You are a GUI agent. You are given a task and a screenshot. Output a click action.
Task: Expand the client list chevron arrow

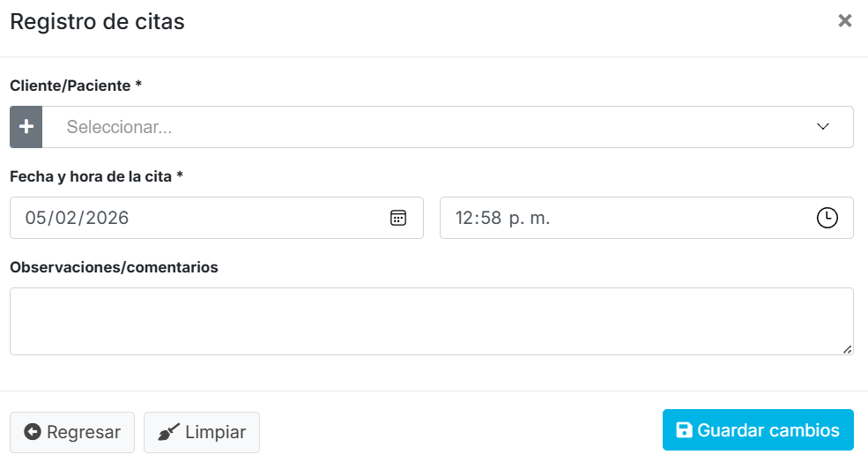point(823,127)
